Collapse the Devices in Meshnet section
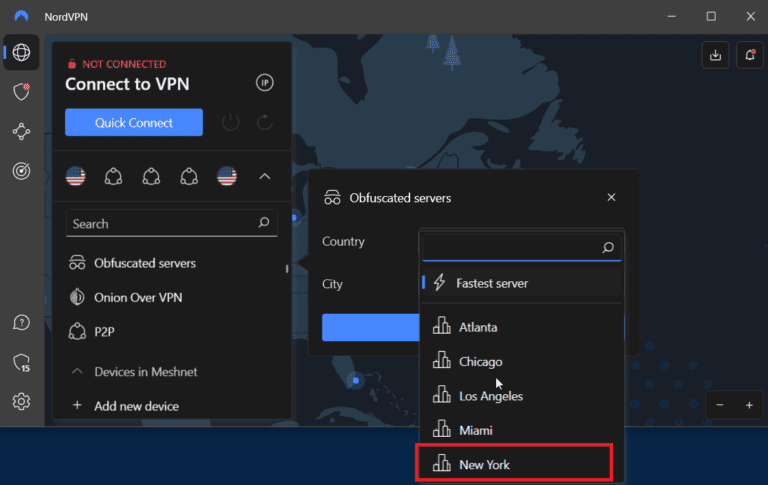 (76, 372)
